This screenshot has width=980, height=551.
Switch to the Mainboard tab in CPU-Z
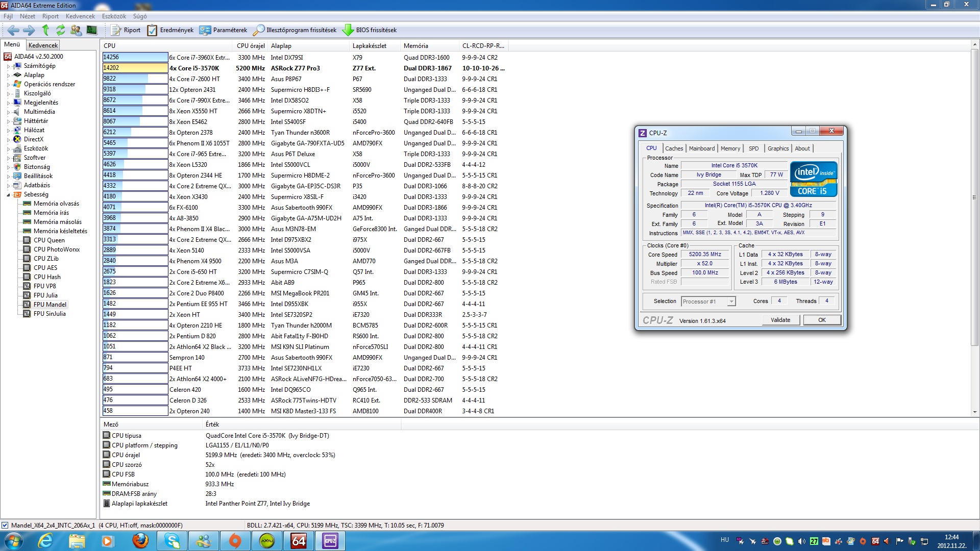[702, 148]
